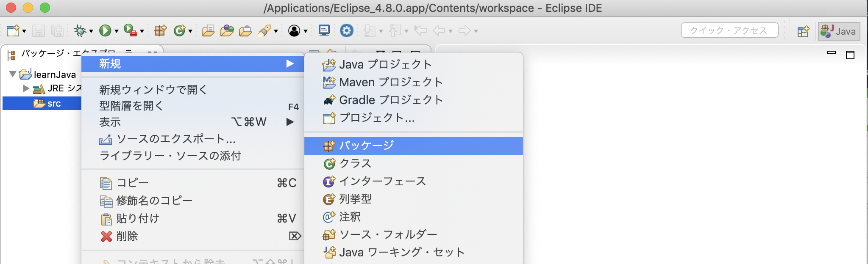The height and width of the screenshot is (264, 868).
Task: Select Maven プロジェクト in submenu
Action: tap(414, 82)
